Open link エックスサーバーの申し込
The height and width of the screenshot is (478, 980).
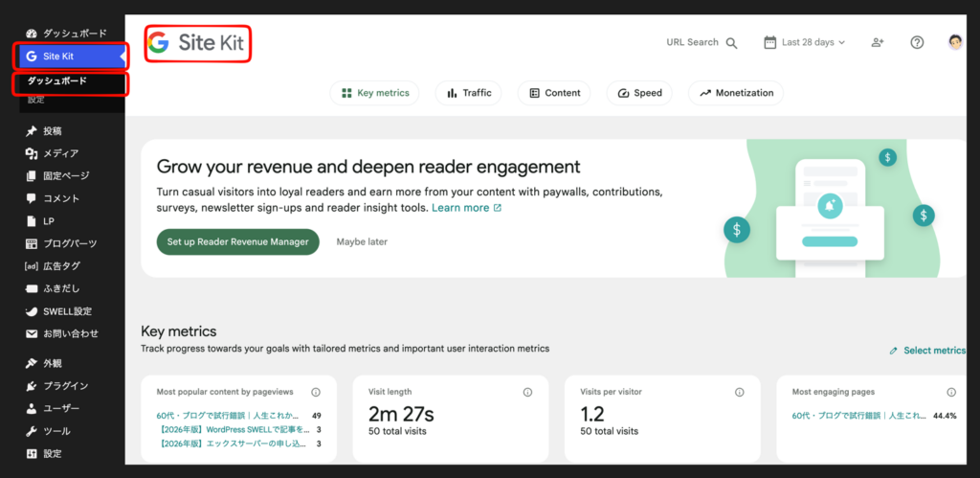coord(233,444)
